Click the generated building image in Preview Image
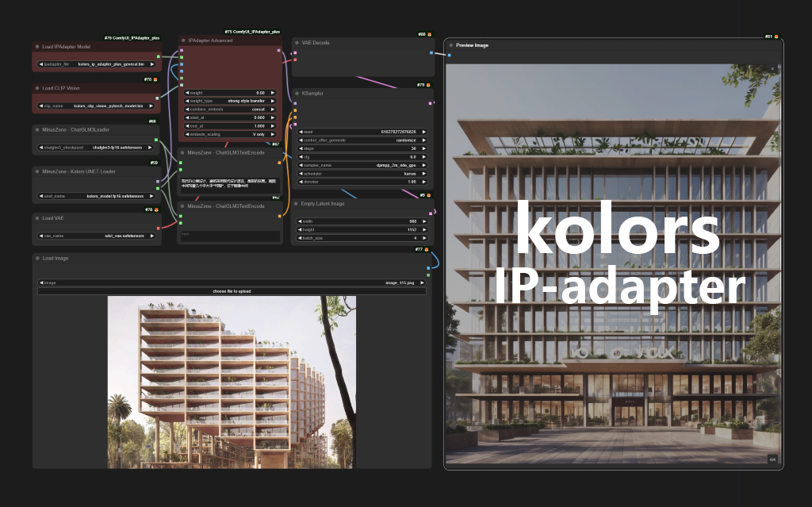Image resolution: width=812 pixels, height=507 pixels. click(x=613, y=264)
